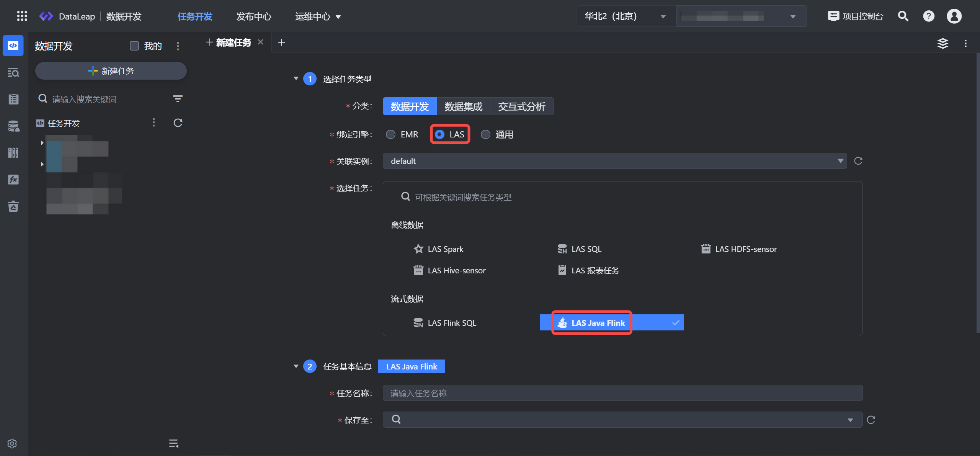The width and height of the screenshot is (980, 456).
Task: Expand the first tree folder arrow
Action: click(42, 142)
